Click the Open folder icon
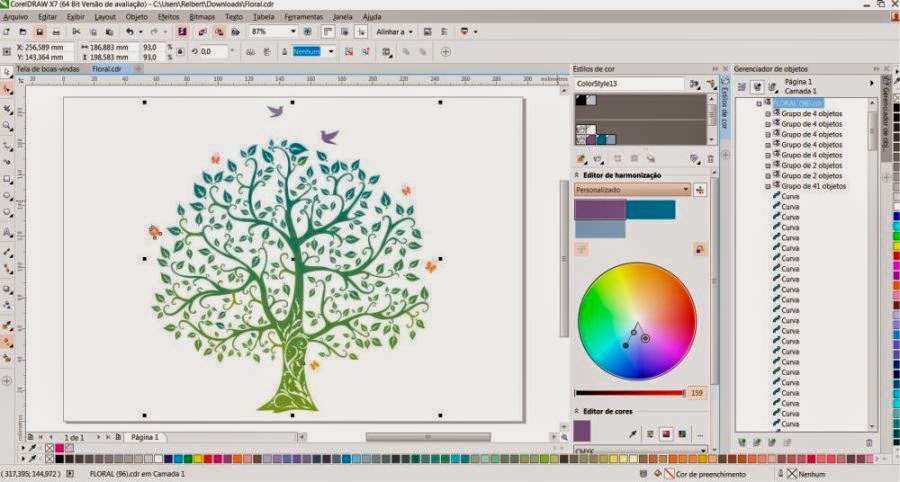 tap(23, 32)
